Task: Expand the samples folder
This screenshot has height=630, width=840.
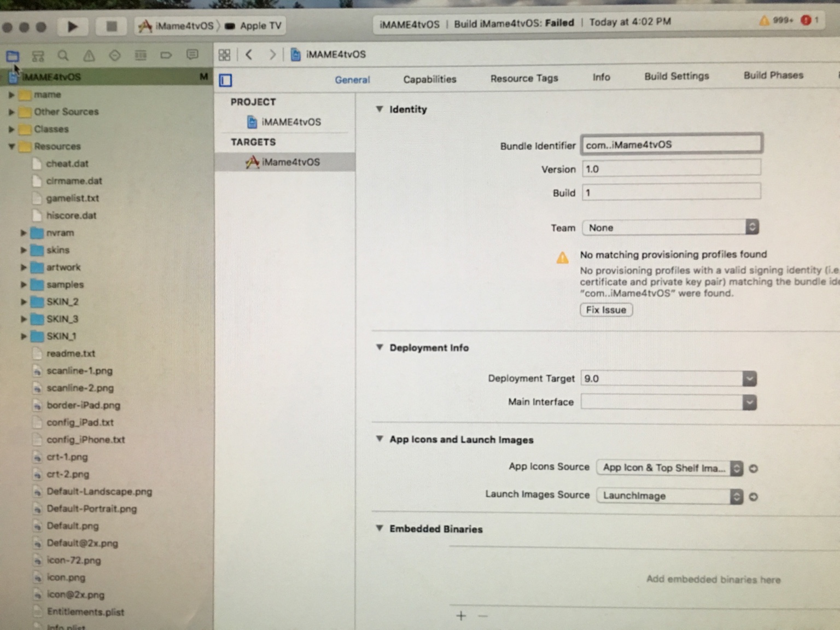Action: 24,284
